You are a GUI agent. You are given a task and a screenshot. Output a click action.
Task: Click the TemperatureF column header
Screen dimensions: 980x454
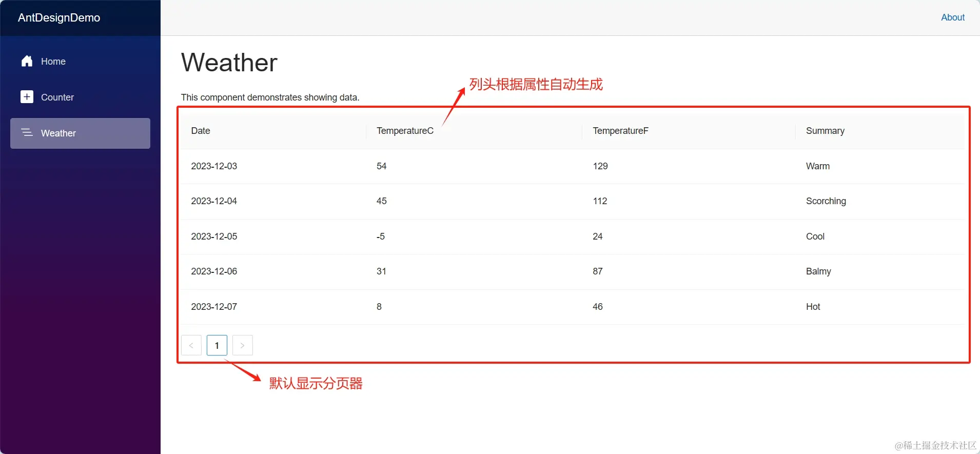pyautogui.click(x=689, y=131)
